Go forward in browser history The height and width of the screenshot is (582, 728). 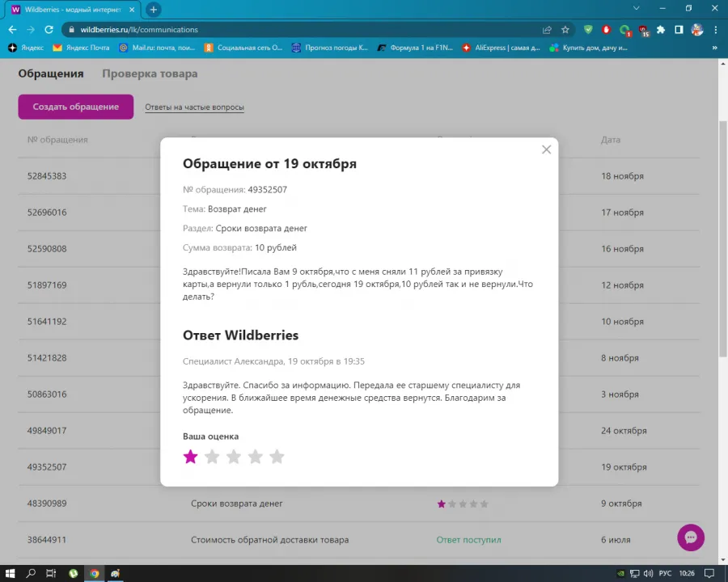pyautogui.click(x=31, y=30)
